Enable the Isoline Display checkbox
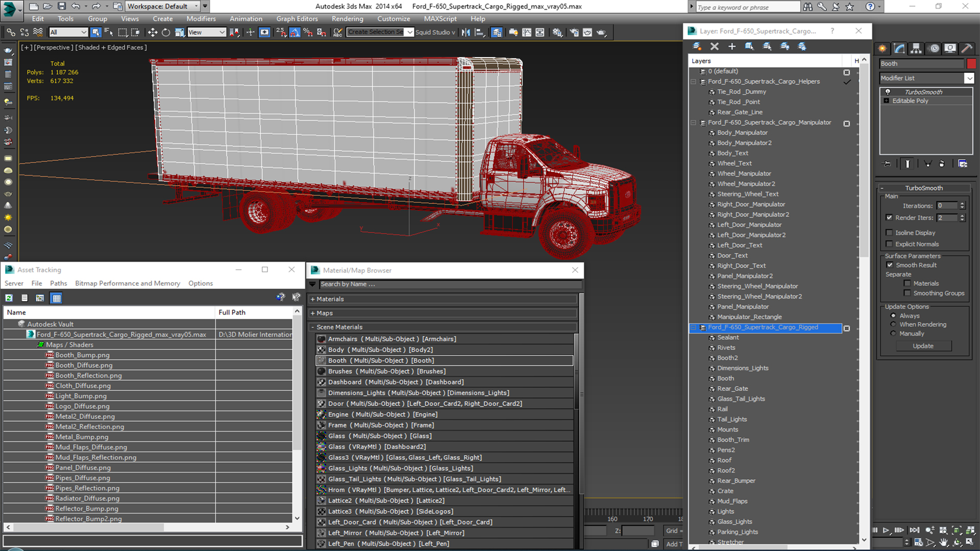Image resolution: width=980 pixels, height=551 pixels. (x=889, y=233)
